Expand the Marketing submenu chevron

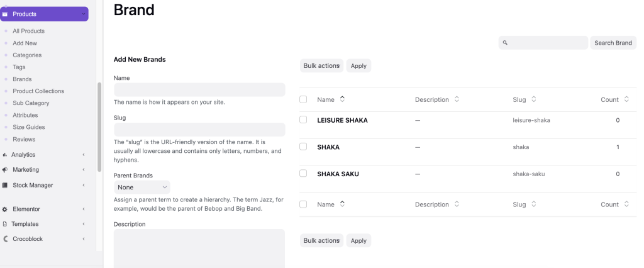[x=84, y=170]
